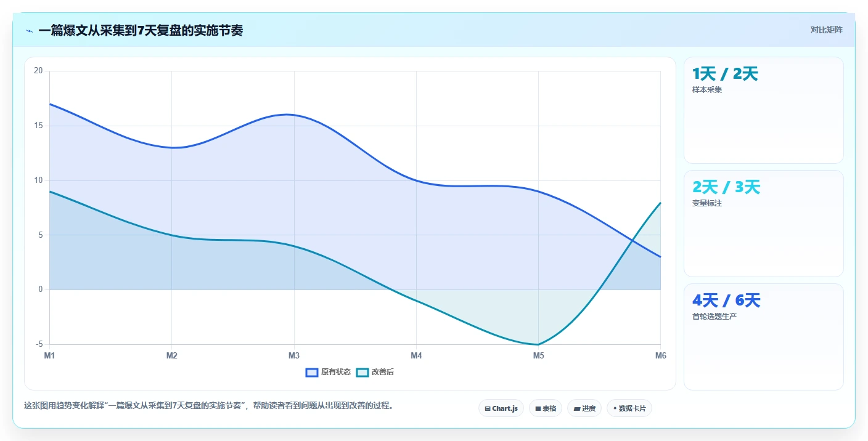Click the 15 y-axis tick label
Image resolution: width=868 pixels, height=441 pixels.
point(38,126)
